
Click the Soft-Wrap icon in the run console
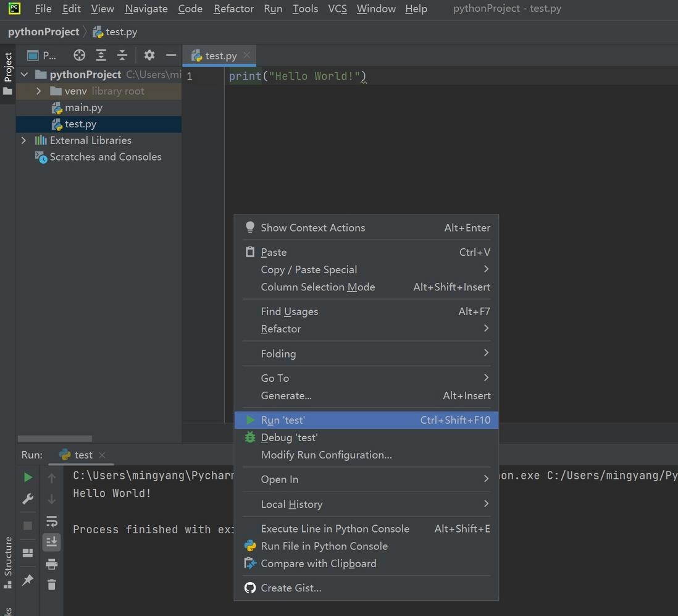click(x=52, y=520)
